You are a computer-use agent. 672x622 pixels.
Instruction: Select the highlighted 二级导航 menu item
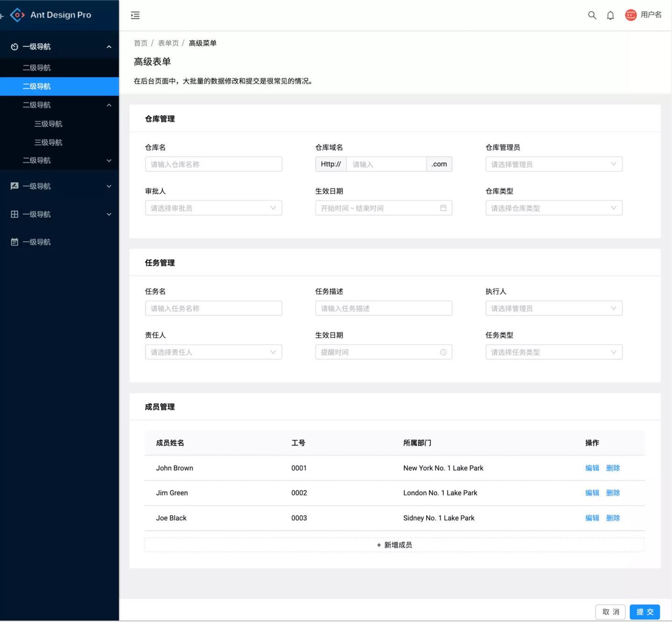click(x=37, y=86)
